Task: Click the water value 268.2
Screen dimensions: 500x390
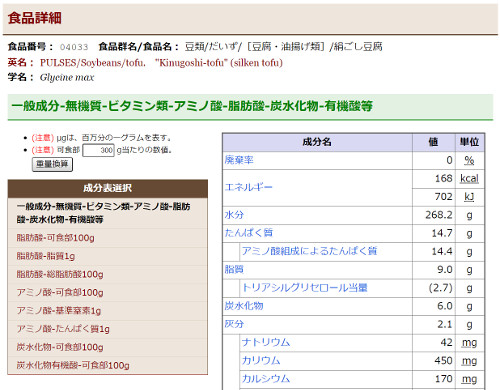Action: tap(439, 215)
